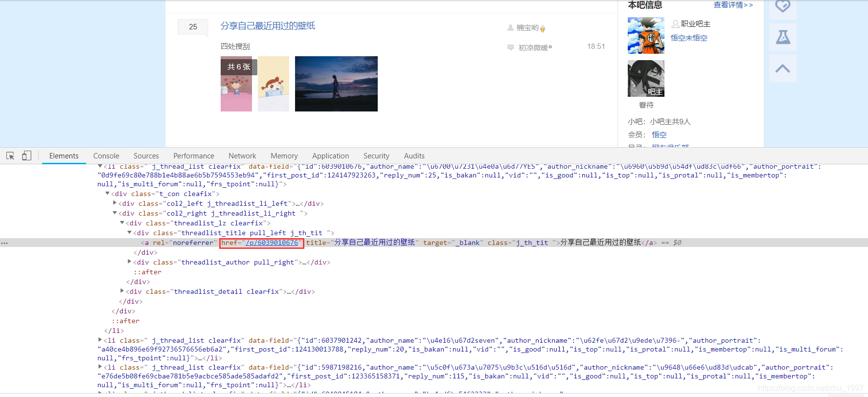Open the dusk silhouette wallpaper thumbnail
The width and height of the screenshot is (868, 397).
(336, 84)
